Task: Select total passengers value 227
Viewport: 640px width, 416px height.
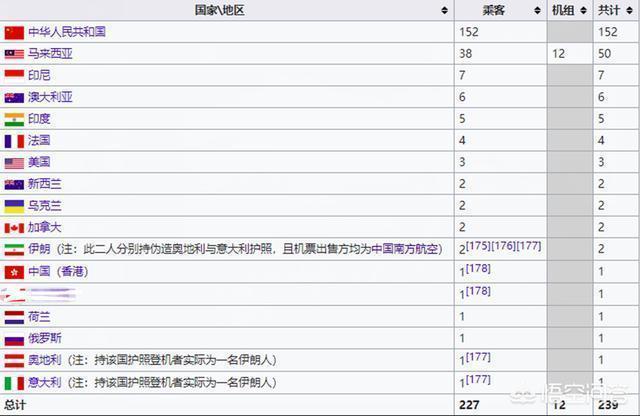Action: 469,405
